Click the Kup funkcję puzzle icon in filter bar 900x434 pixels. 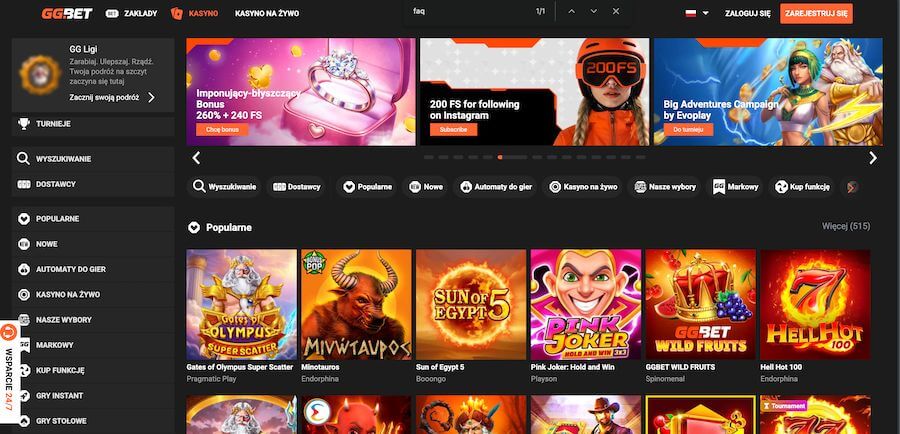[x=780, y=186]
